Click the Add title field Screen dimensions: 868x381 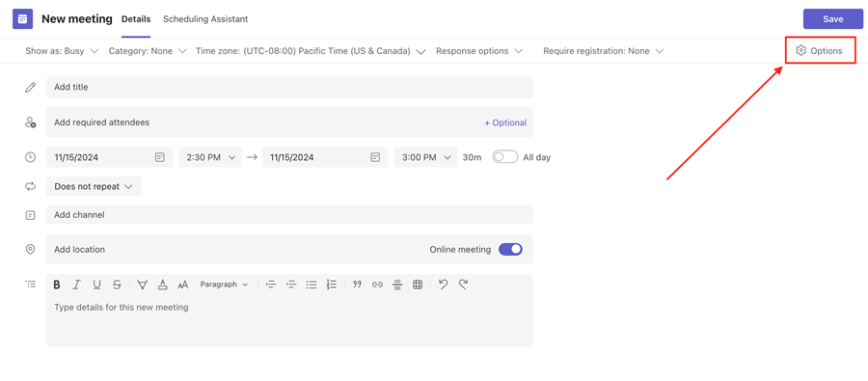coord(289,88)
